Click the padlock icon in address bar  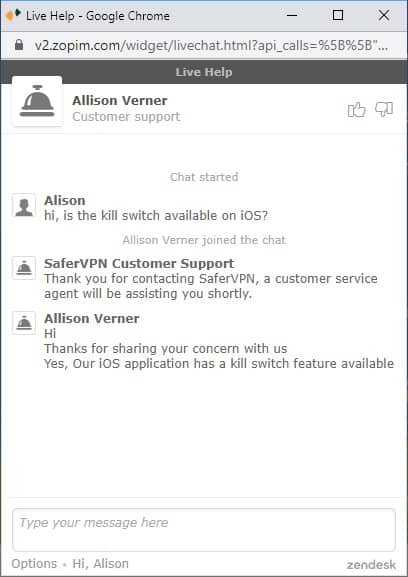pyautogui.click(x=19, y=45)
